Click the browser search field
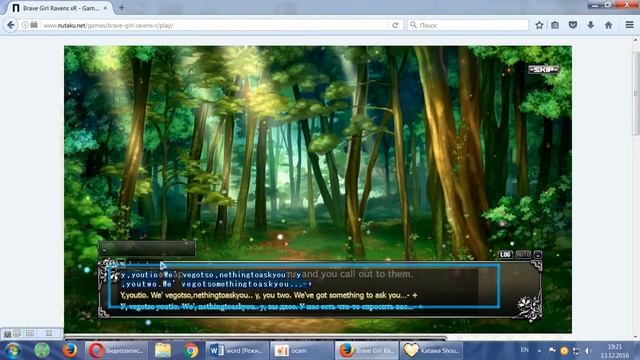The image size is (640, 360). click(x=467, y=25)
